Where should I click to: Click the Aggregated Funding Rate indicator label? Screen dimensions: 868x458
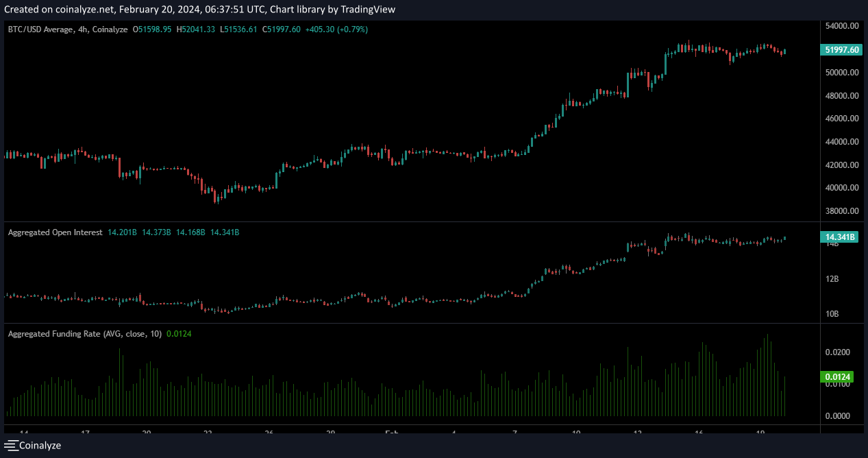coord(84,334)
